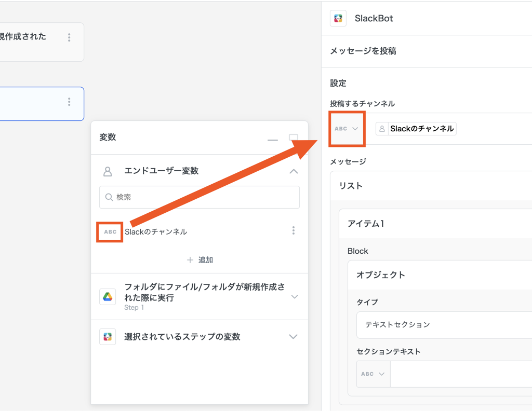Open the ABC type dropdown under 投稿するチャンネル
This screenshot has width=532, height=411.
[347, 129]
